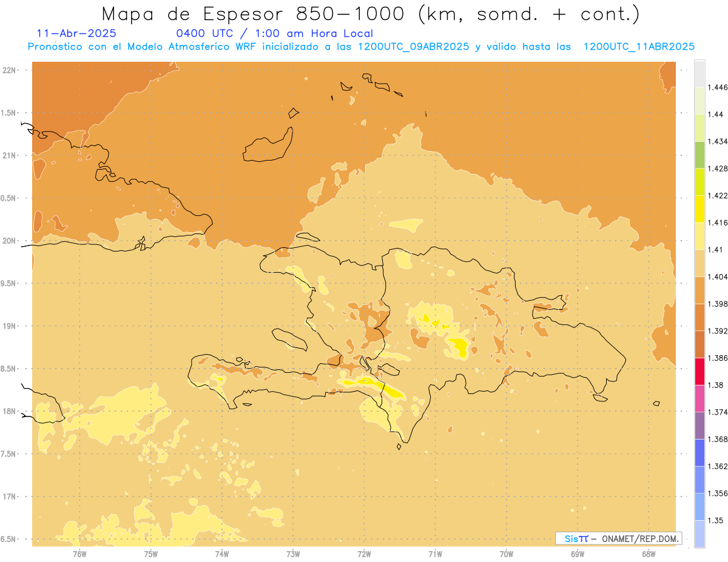Click the gray swatch above 1.446 in the legend

[x=699, y=73]
